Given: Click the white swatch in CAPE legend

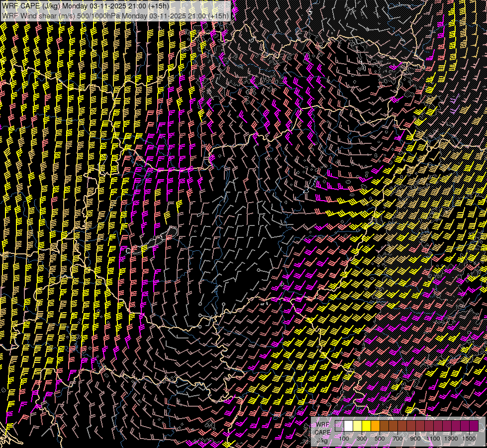Looking at the screenshot, I should click(x=349, y=426).
